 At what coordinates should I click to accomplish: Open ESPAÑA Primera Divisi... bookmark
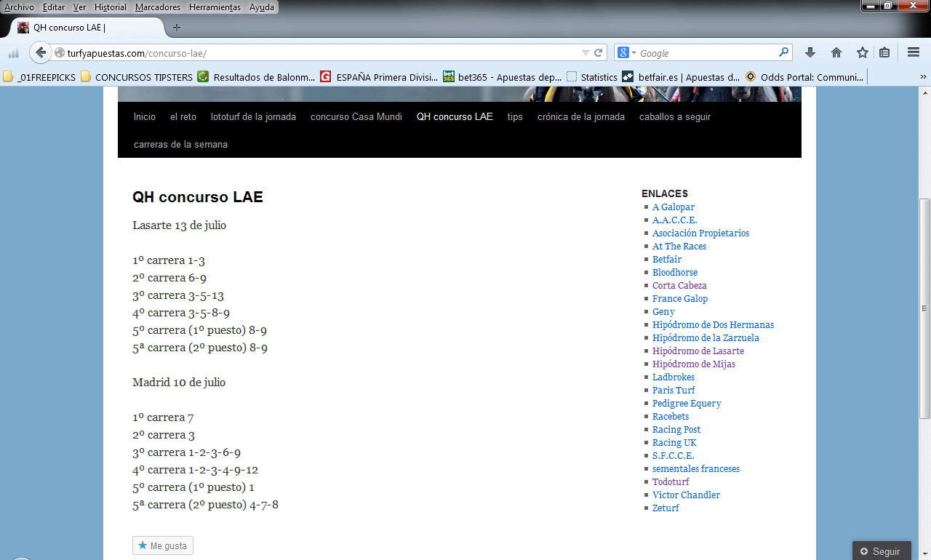(x=379, y=77)
